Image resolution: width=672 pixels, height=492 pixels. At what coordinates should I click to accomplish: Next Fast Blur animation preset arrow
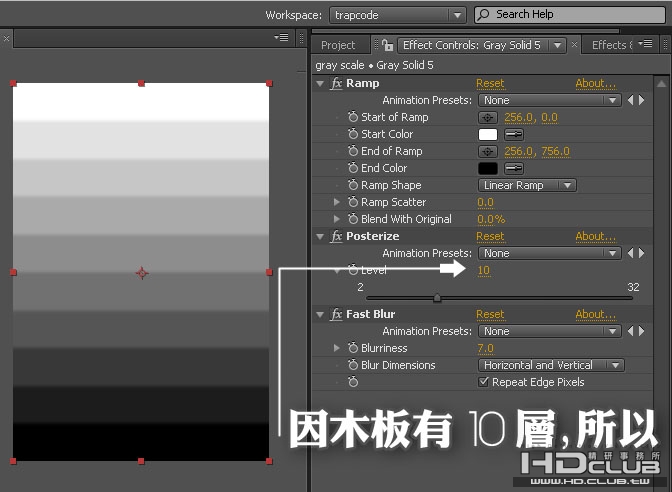[642, 331]
